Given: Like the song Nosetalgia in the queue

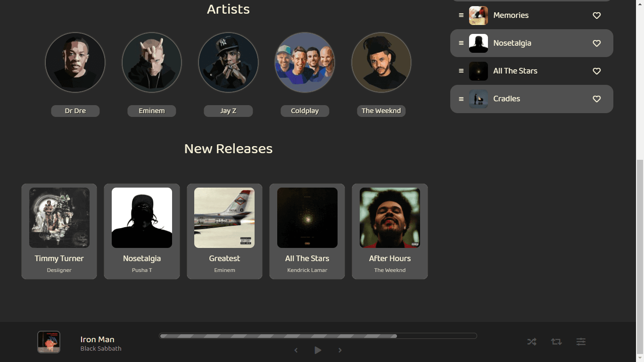Looking at the screenshot, I should 596,43.
